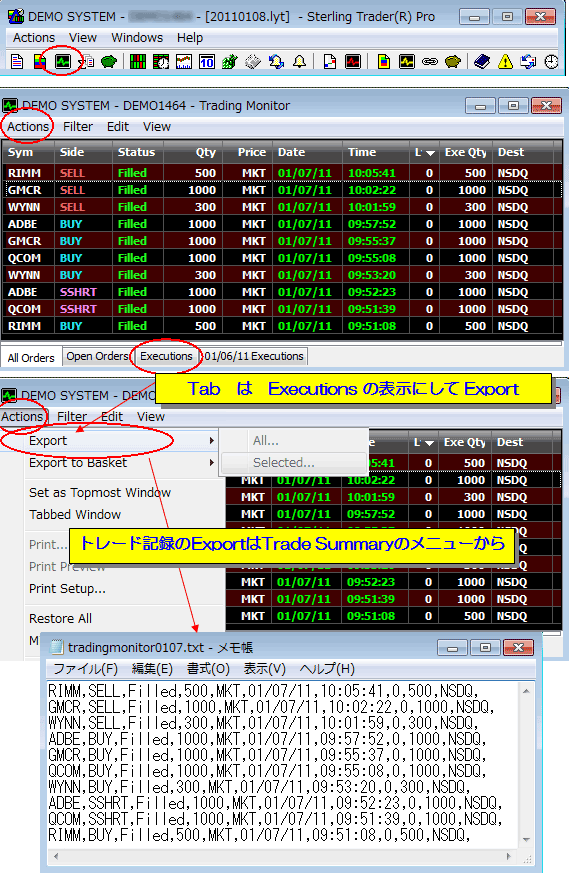Click Status column header in upper monitor
The height and width of the screenshot is (873, 569).
[136, 153]
